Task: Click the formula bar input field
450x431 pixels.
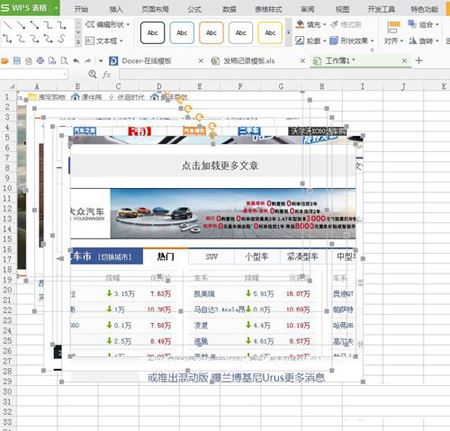Action: [284, 74]
